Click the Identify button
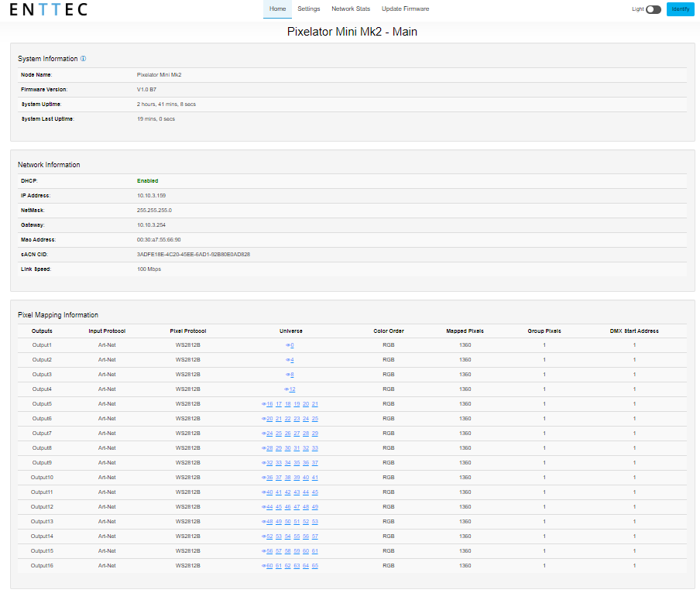The height and width of the screenshot is (593, 700). click(x=681, y=9)
